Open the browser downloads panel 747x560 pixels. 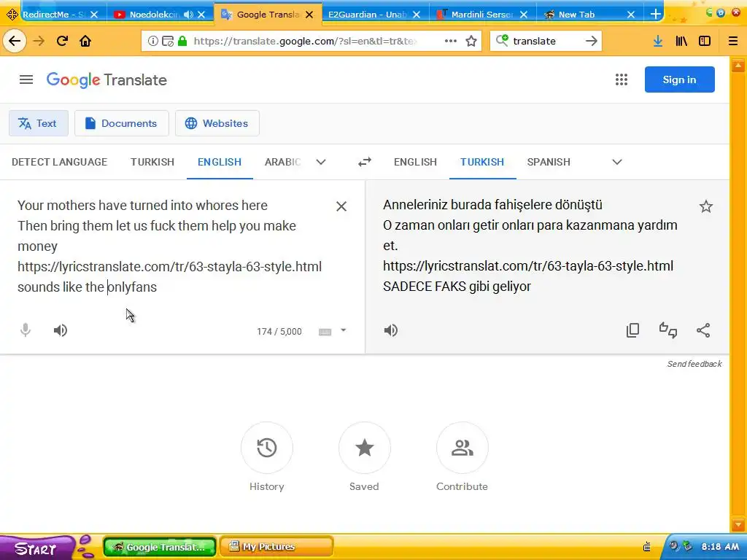click(x=658, y=41)
